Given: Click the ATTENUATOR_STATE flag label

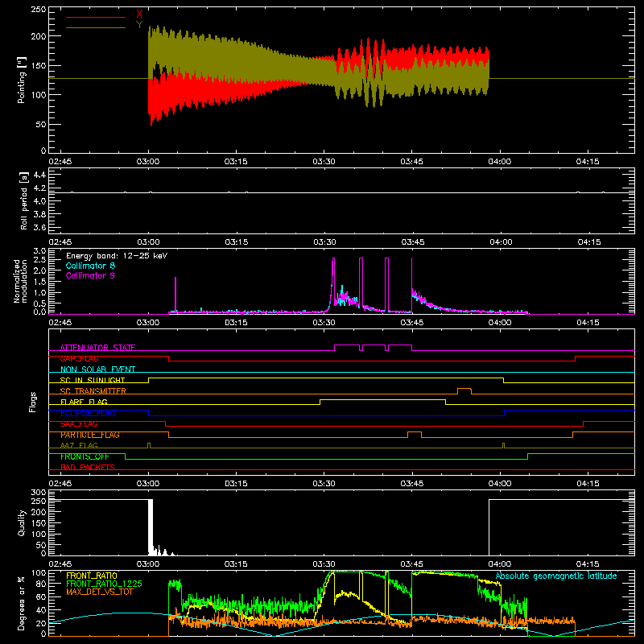Looking at the screenshot, I should click(x=97, y=348).
